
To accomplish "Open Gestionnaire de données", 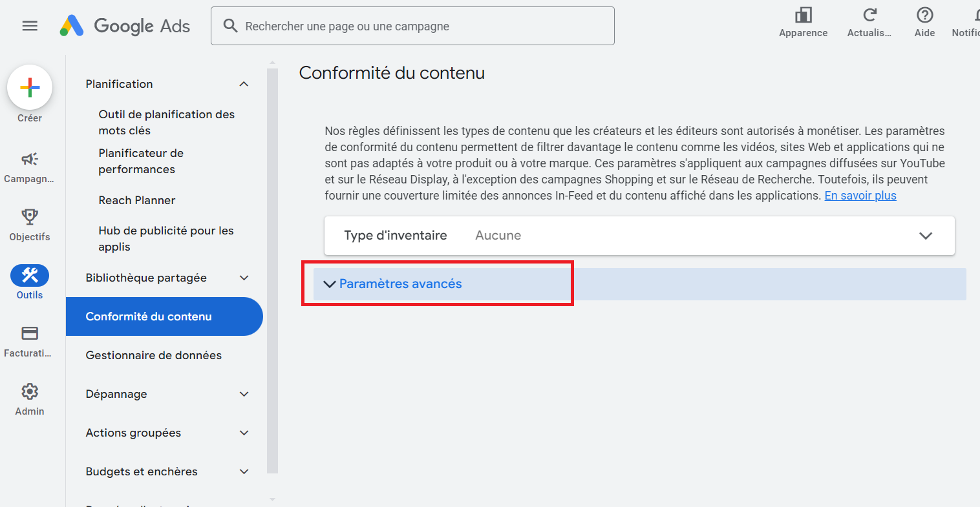I will [154, 355].
